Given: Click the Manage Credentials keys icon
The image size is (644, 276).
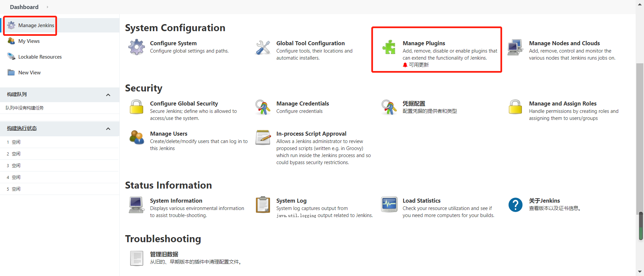Looking at the screenshot, I should click(x=263, y=107).
